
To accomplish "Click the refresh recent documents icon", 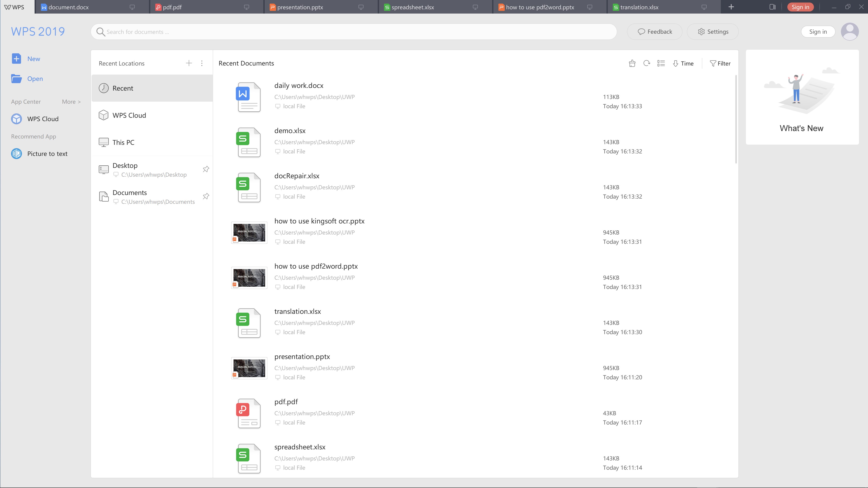I will (646, 63).
